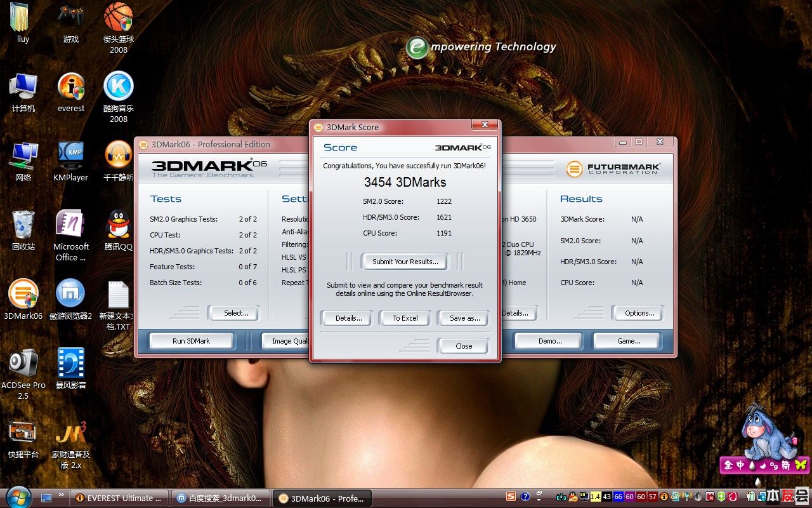Open the 回收站 Recycle Bin
Image resolution: width=812 pixels, height=508 pixels.
23,231
